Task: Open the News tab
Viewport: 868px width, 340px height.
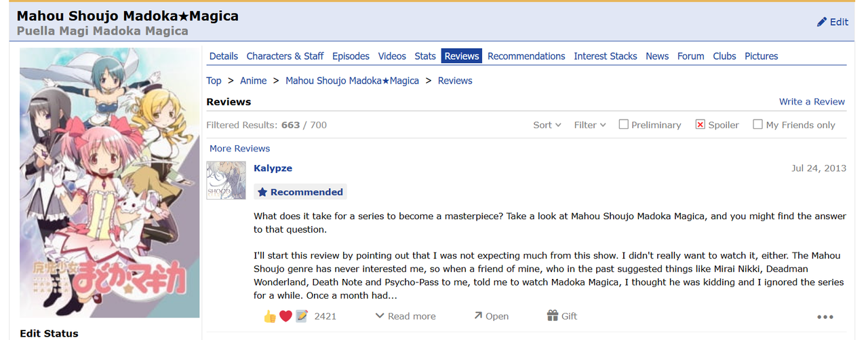Action: pos(657,56)
